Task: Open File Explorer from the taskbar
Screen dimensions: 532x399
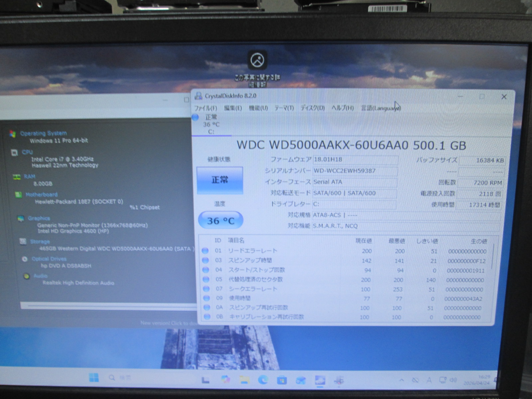Action: click(x=244, y=380)
